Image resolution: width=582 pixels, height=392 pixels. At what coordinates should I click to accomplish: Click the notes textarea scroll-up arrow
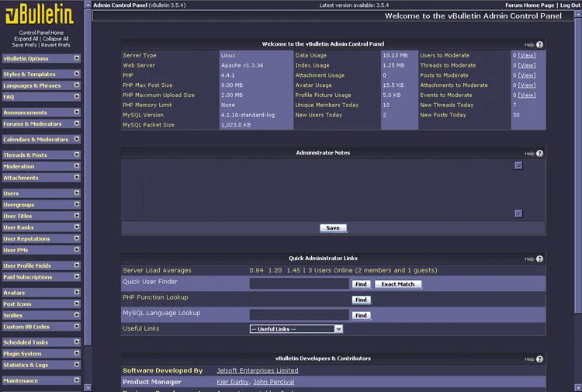coord(518,165)
